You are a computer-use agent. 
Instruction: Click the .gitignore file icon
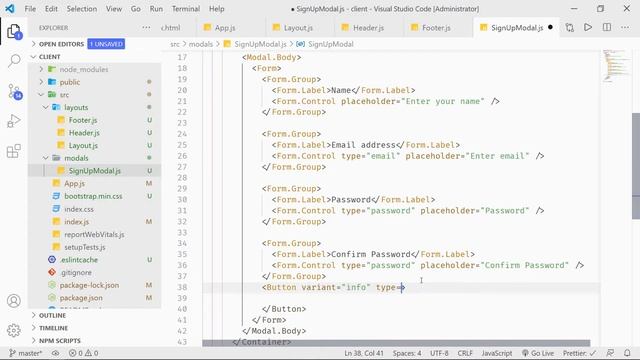[52, 272]
